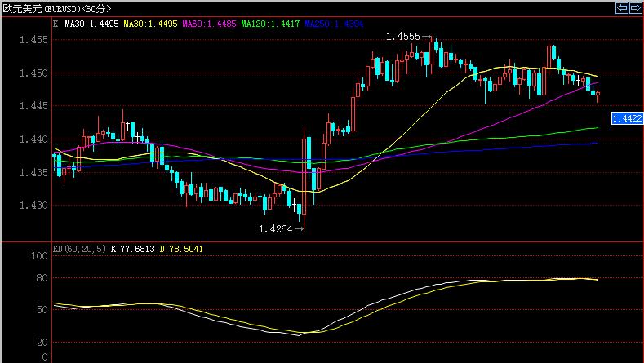This screenshot has width=644, height=363.
Task: Click the KD(60,20,5) indicator label
Action: pyautogui.click(x=79, y=249)
